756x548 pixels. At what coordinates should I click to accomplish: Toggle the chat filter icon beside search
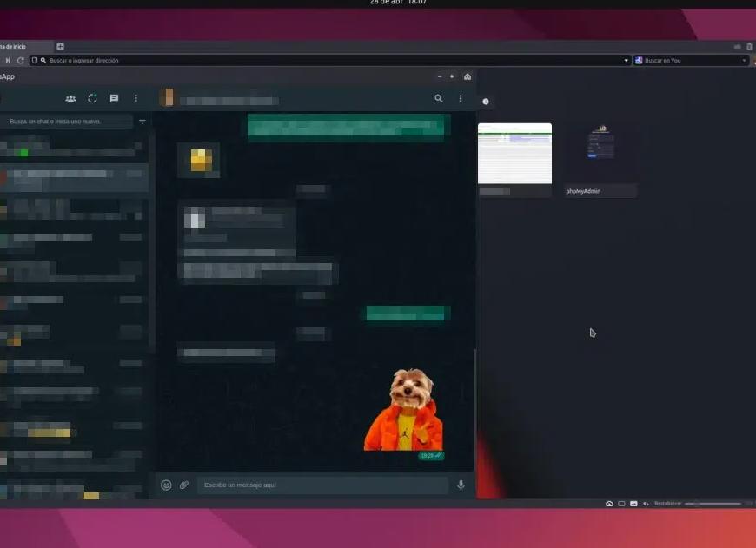142,122
